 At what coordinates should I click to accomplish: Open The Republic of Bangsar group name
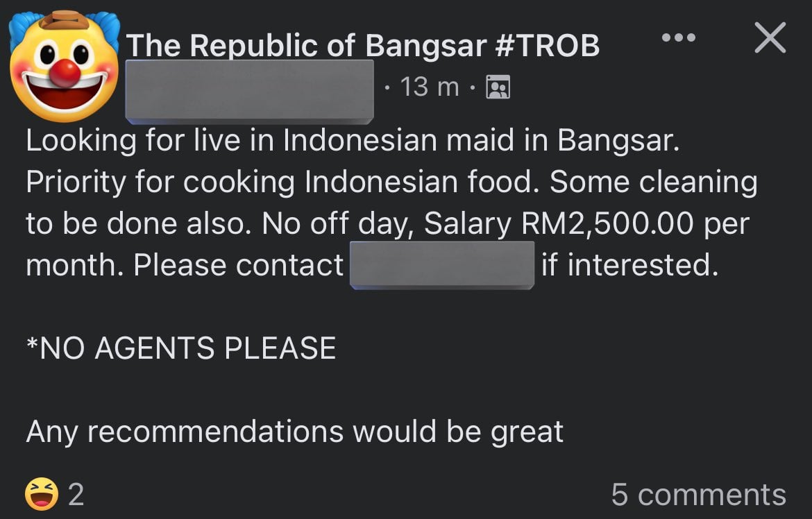362,46
